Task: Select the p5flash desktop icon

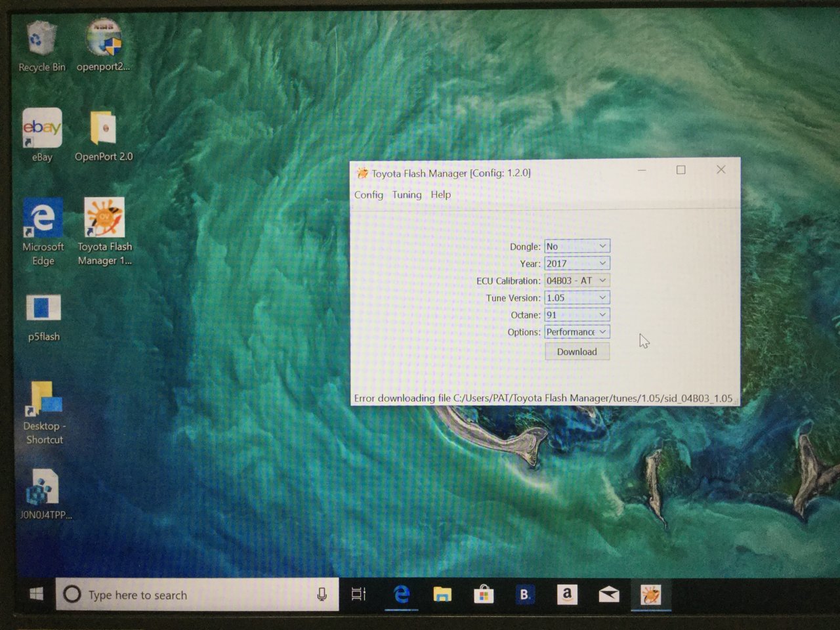Action: click(43, 318)
